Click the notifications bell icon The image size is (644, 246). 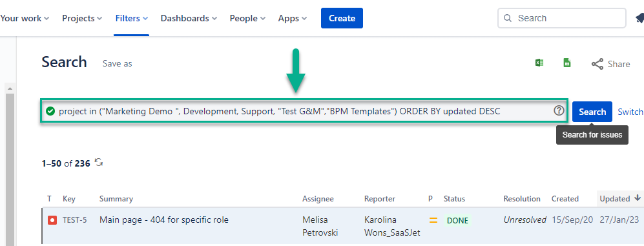pyautogui.click(x=639, y=19)
